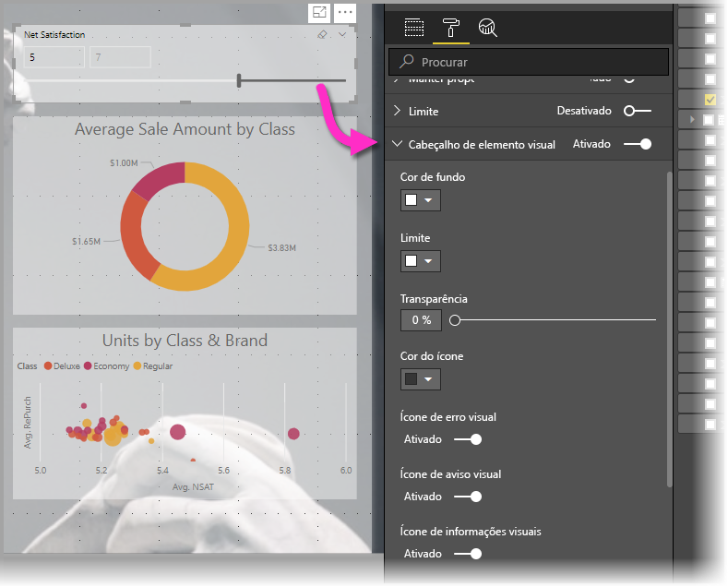Screen dimensions: 728x587
Task: Select the Format paint roller icon
Action: point(451,28)
